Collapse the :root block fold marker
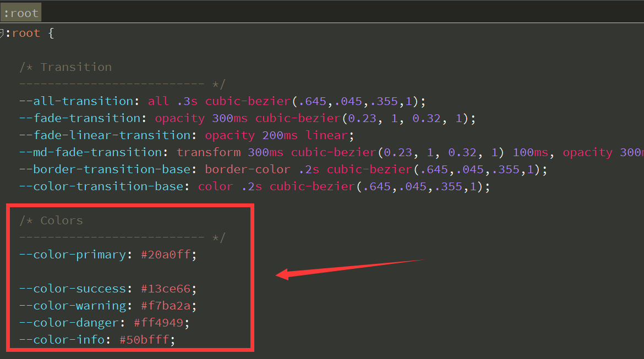Screen dimensions: 644x359 (2, 34)
